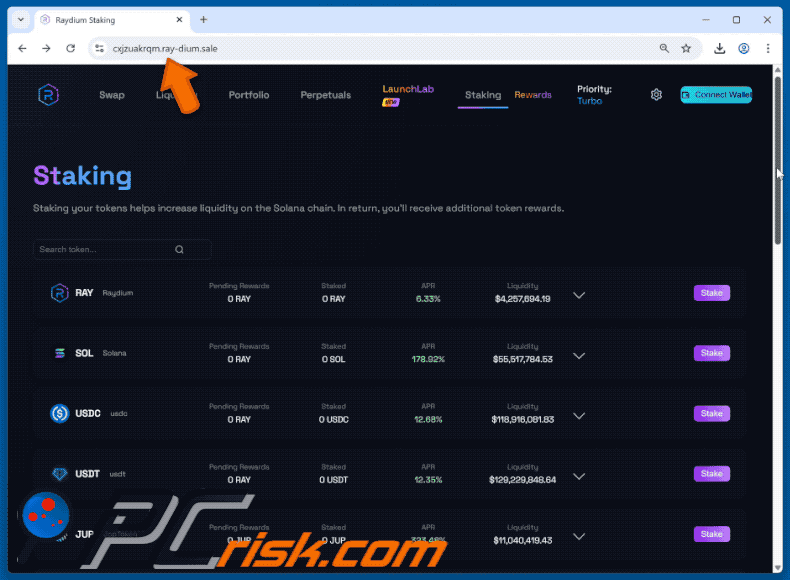Click the RAY liquidity value $4,257,694.19
The width and height of the screenshot is (790, 580).
tap(522, 299)
